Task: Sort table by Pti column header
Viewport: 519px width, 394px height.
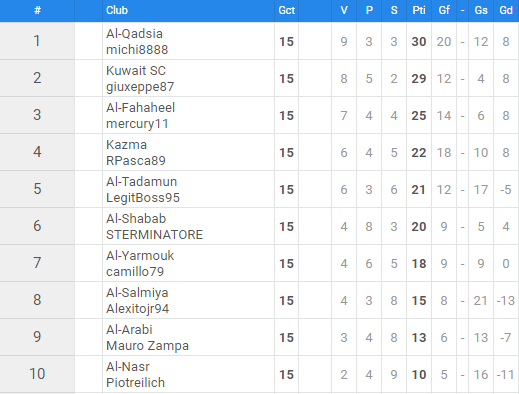Action: tap(419, 10)
